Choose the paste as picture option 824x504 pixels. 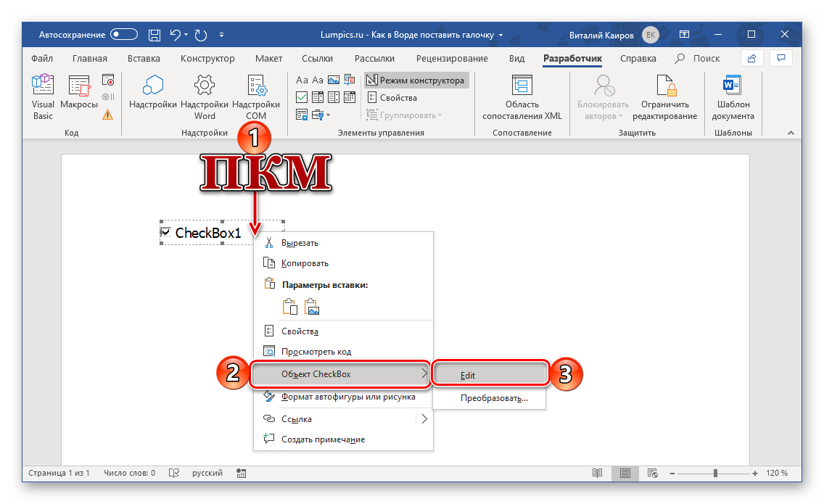click(x=312, y=307)
